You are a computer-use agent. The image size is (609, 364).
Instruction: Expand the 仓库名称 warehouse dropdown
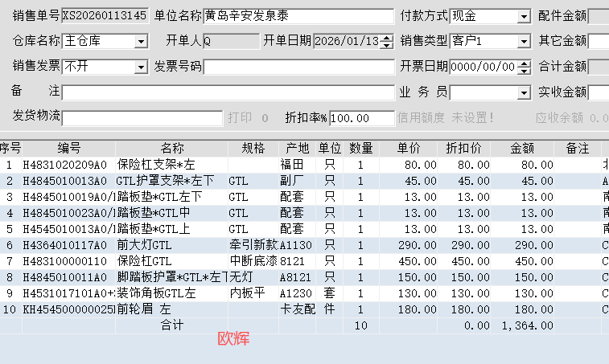coord(142,41)
